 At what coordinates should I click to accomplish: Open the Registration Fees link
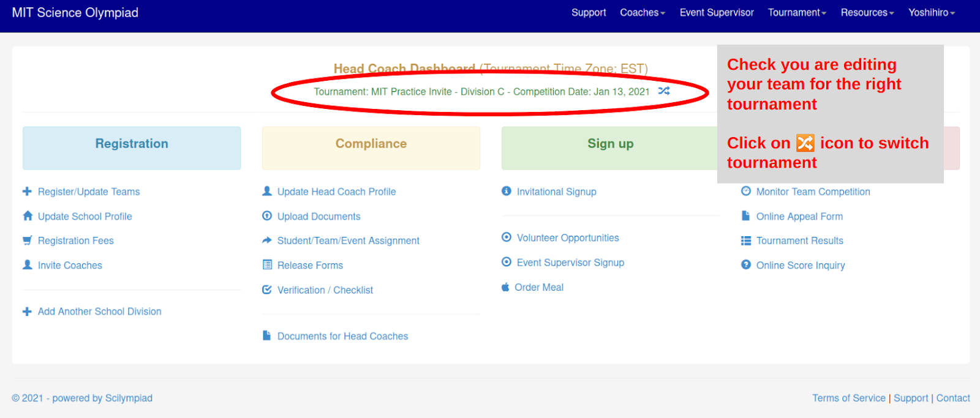tap(76, 241)
